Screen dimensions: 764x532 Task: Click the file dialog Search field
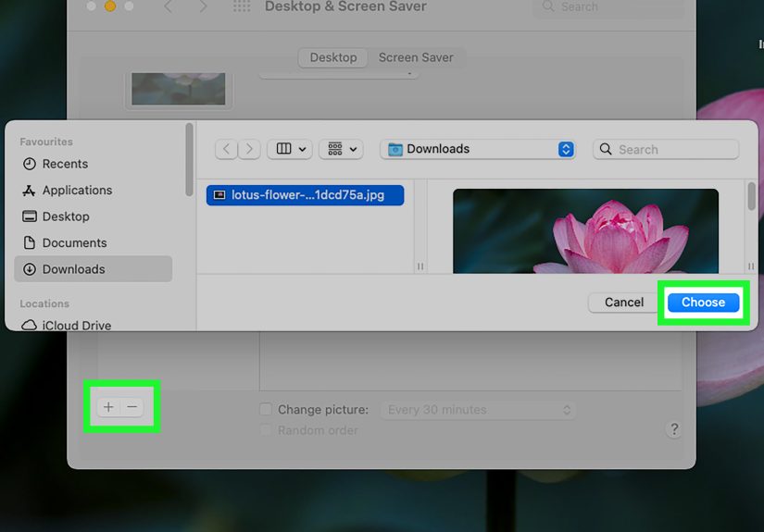pyautogui.click(x=666, y=149)
